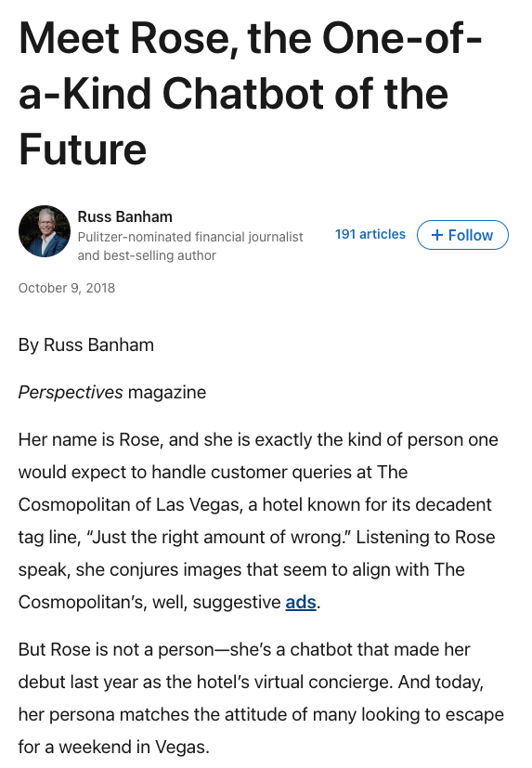Image resolution: width=532 pixels, height=768 pixels.
Task: Click the October 9, 2018 publish date
Action: [x=67, y=288]
